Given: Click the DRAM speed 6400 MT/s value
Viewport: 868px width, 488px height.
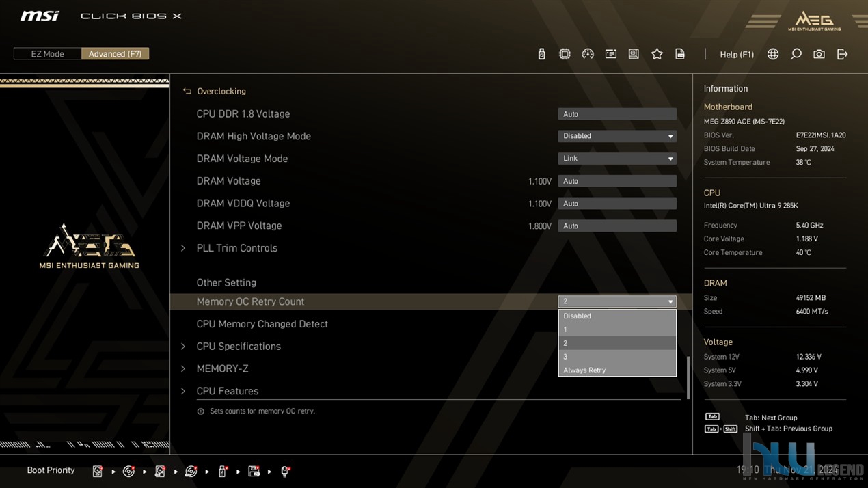Looking at the screenshot, I should click(x=812, y=312).
